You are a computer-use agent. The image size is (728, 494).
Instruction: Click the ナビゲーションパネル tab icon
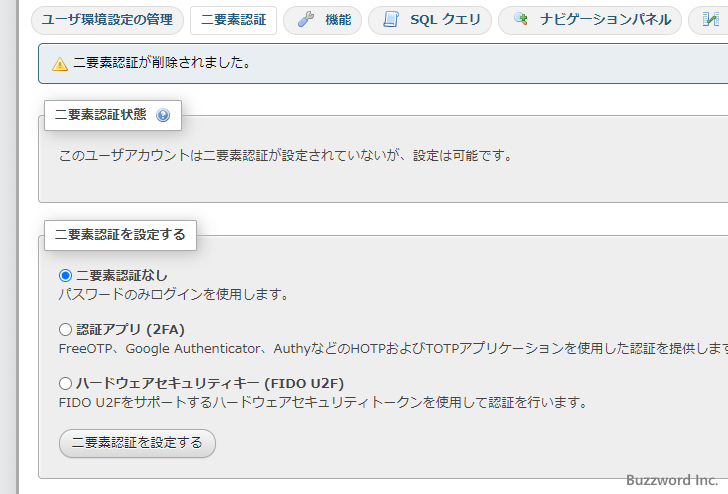coord(520,20)
